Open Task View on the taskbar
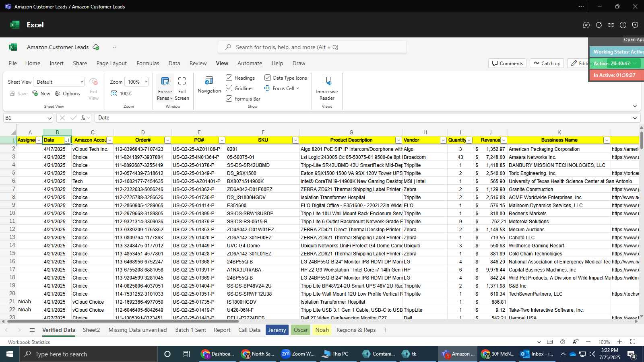Viewport: 644px width, 362px height. coord(186,354)
